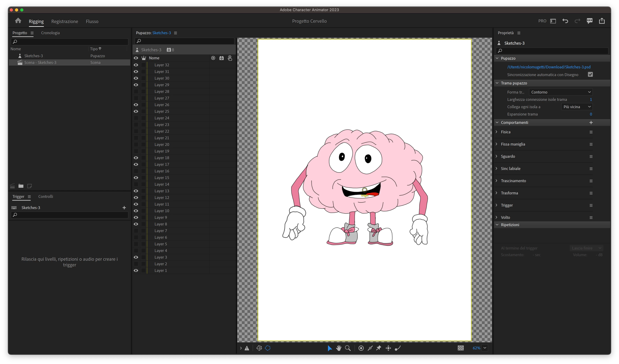Select the Dangle tool
This screenshot has width=619, height=364.
coord(398,348)
